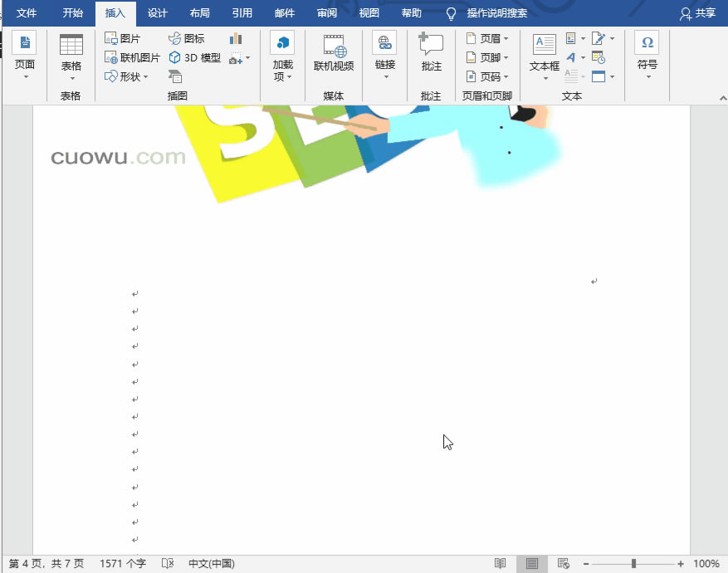Screen dimensions: 728x573
Task: Open the Quick Parts document parts icon
Action: (x=571, y=38)
